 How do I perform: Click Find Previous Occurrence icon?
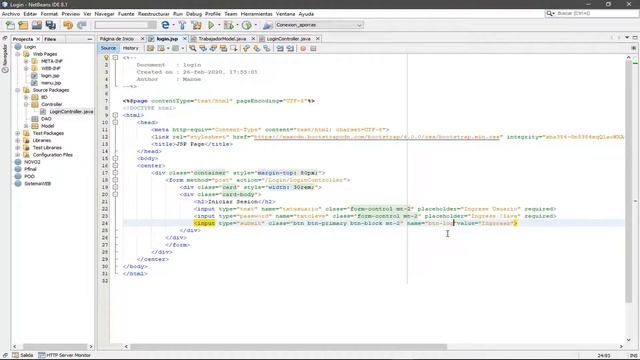(203, 49)
